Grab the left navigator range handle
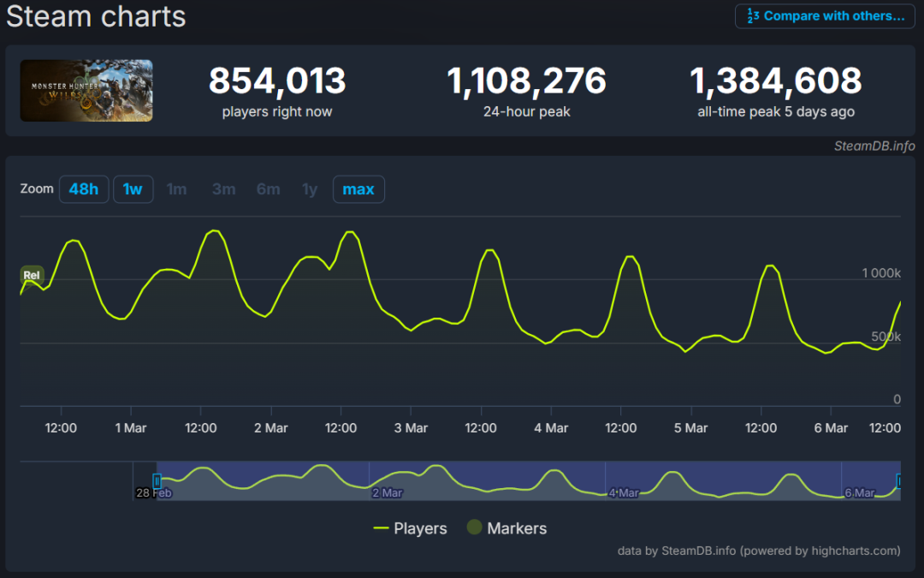This screenshot has height=578, width=924. click(157, 481)
